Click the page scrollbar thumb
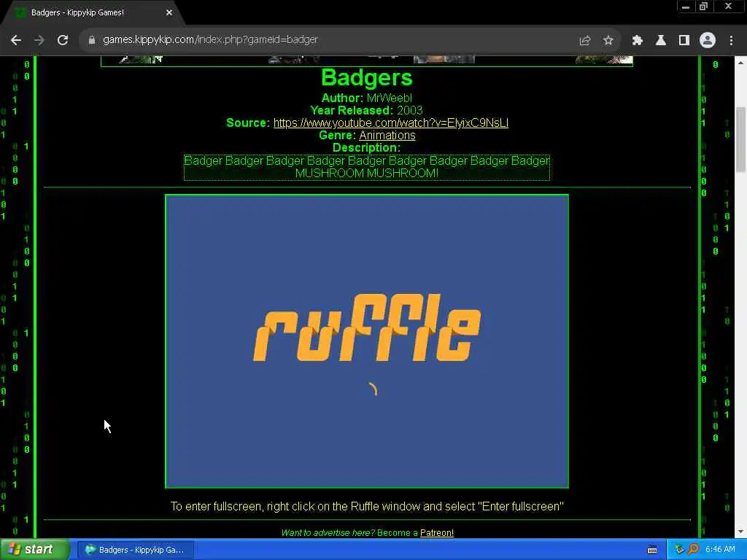Screen dimensions: 747x560 coord(741,139)
